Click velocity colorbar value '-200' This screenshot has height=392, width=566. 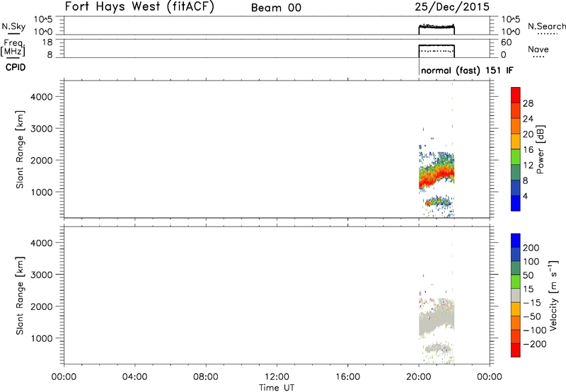pos(535,344)
